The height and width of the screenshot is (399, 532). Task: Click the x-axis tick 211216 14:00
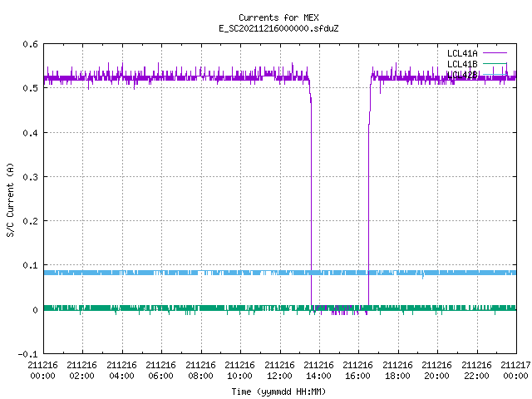click(x=318, y=371)
